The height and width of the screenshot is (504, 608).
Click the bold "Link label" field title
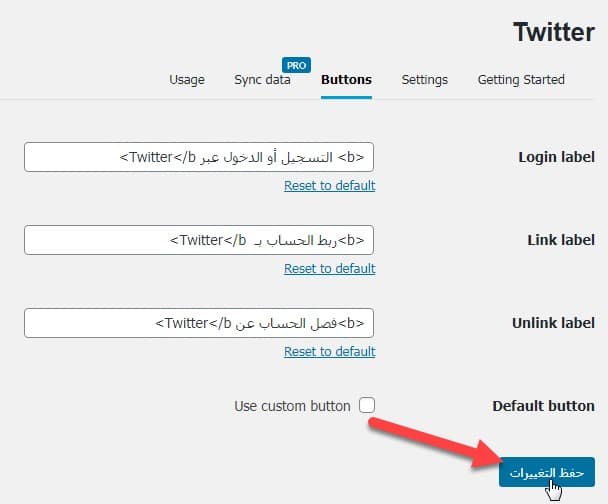pyautogui.click(x=561, y=240)
